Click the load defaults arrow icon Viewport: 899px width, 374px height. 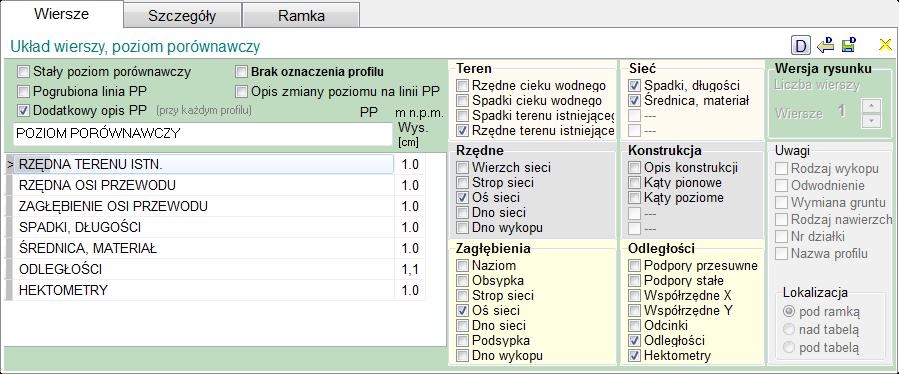click(x=825, y=45)
